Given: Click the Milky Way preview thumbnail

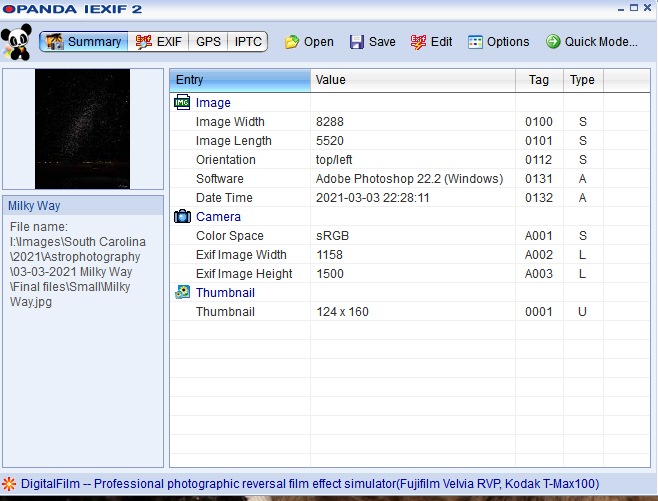Looking at the screenshot, I should [x=82, y=129].
